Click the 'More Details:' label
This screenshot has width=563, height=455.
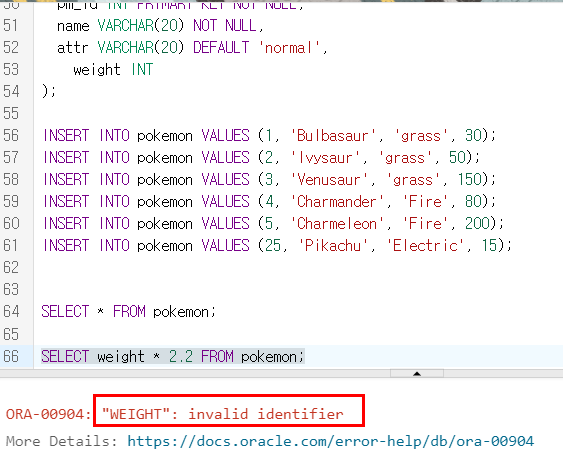(x=61, y=441)
